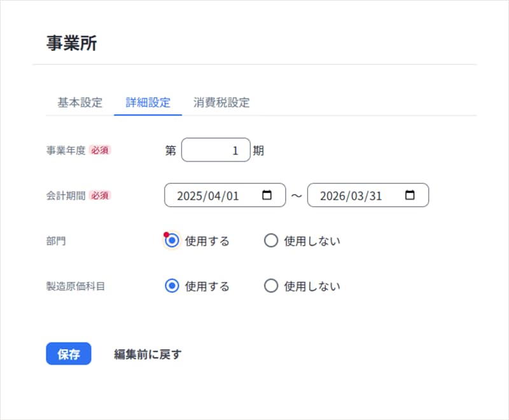509x420 pixels.
Task: Click the 必須 badge beside 会計期間
Action: [x=100, y=195]
